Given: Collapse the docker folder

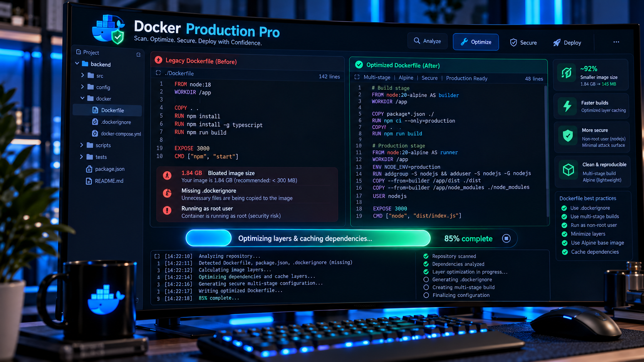Looking at the screenshot, I should (x=82, y=98).
